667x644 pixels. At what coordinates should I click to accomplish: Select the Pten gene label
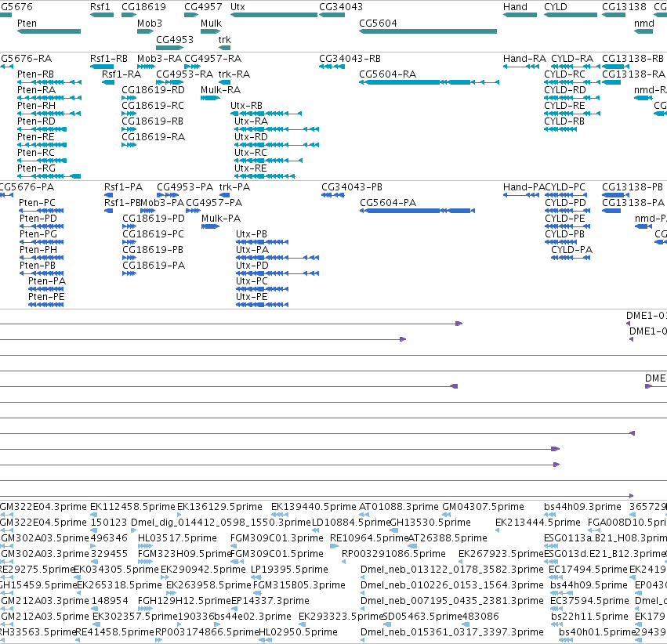[x=27, y=24]
